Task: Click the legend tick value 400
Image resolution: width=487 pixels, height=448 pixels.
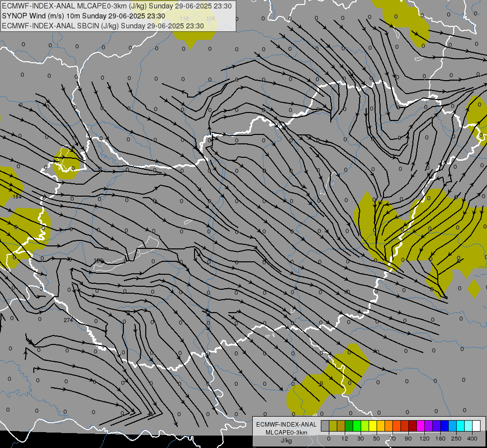Action: [x=472, y=439]
